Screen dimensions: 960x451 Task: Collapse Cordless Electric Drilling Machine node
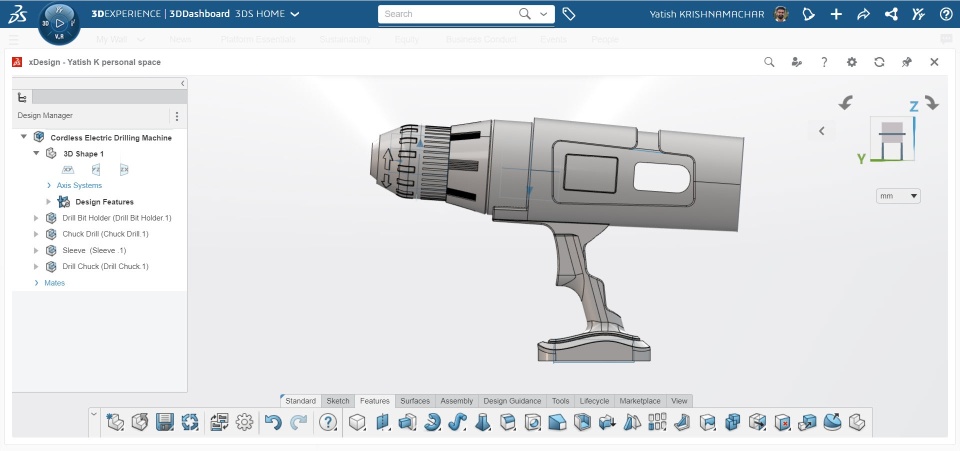click(x=24, y=137)
